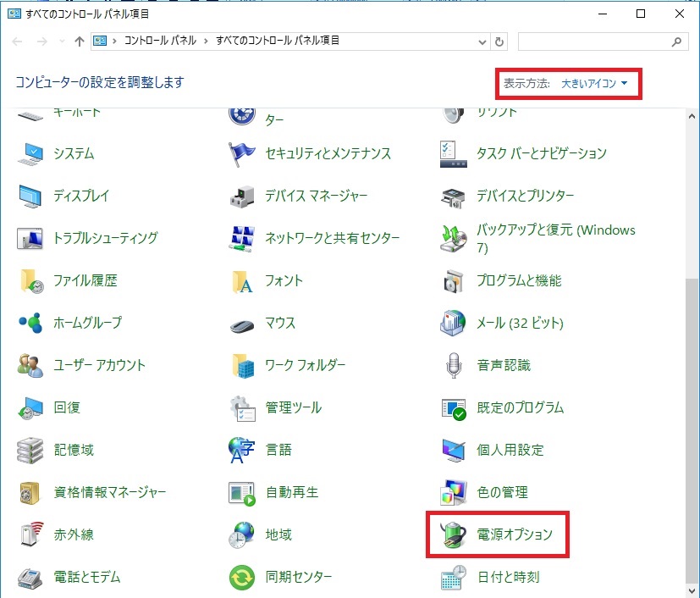Open recent locations dropdown arrow
This screenshot has height=598, width=700.
pyautogui.click(x=62, y=42)
